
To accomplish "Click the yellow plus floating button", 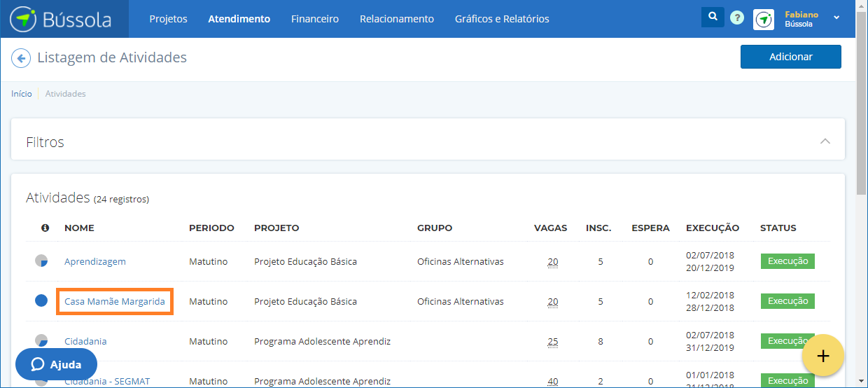I will (823, 356).
